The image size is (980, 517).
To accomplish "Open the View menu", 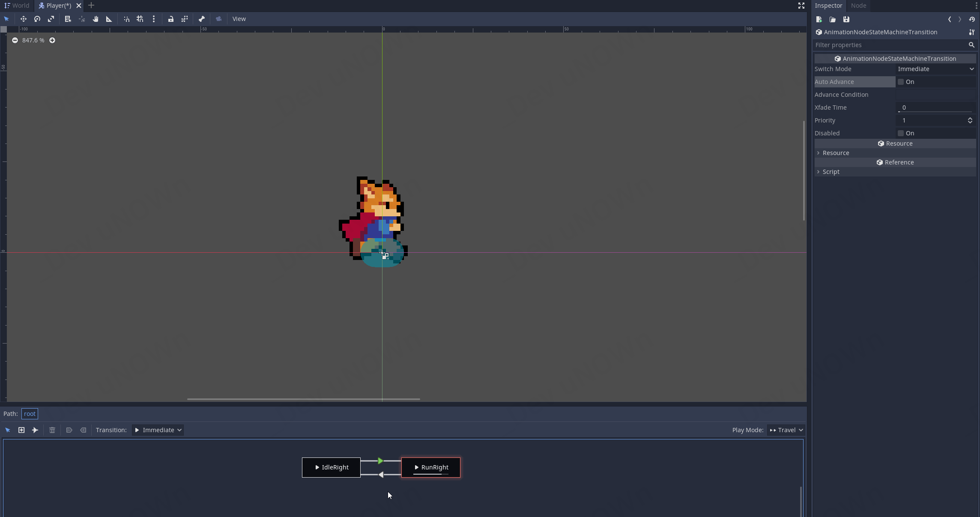I will coord(239,19).
